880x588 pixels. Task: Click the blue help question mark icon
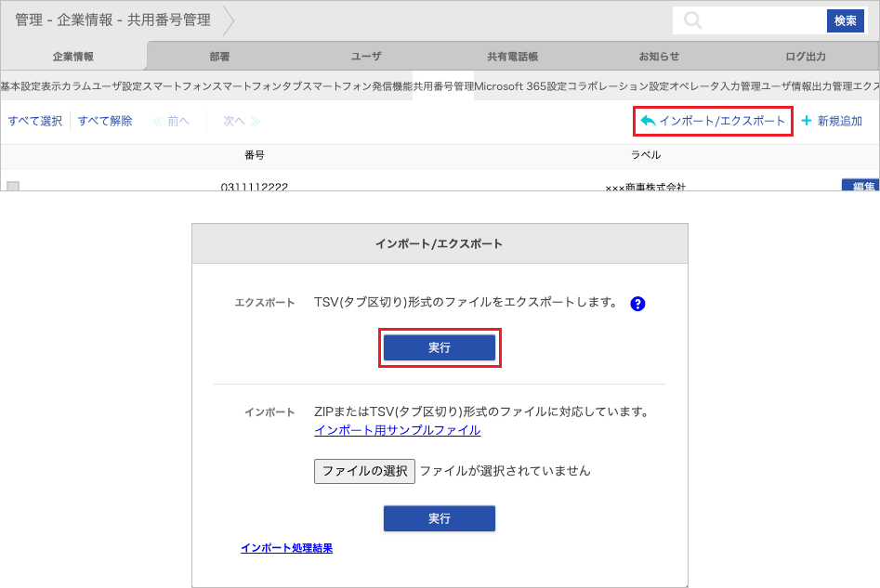pos(637,304)
